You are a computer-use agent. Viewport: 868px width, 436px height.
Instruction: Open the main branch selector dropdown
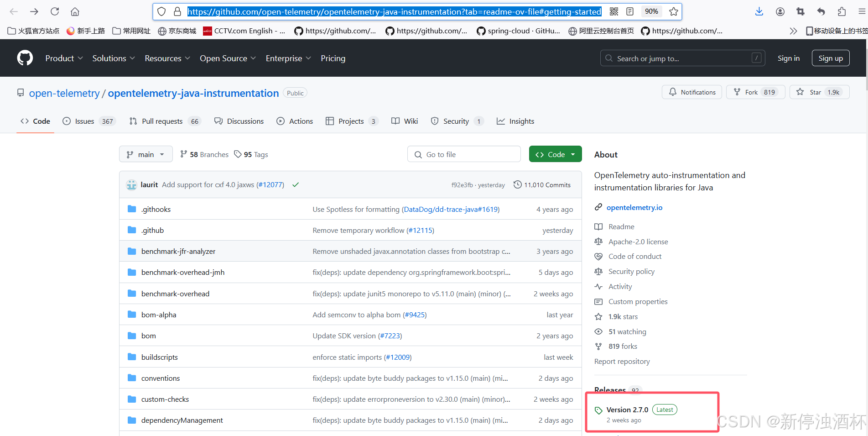click(146, 154)
